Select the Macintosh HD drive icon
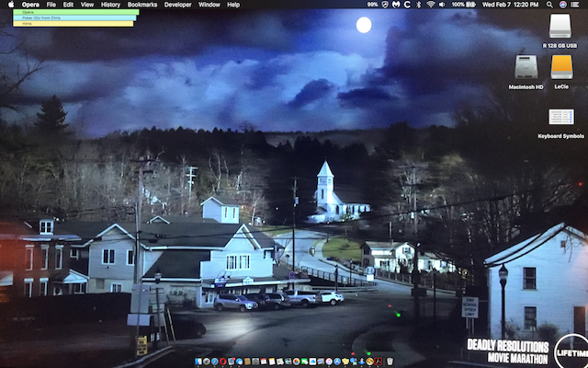The width and height of the screenshot is (588, 368). pos(526,67)
